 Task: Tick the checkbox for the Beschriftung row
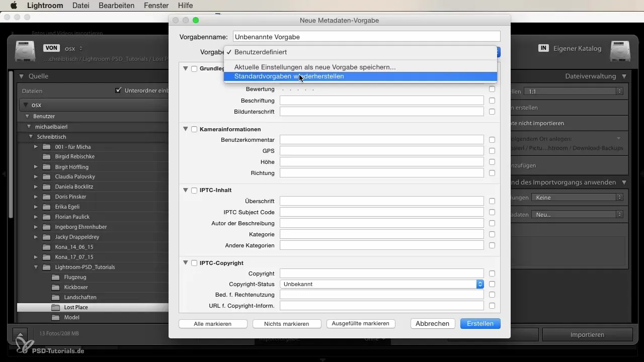coord(492,101)
